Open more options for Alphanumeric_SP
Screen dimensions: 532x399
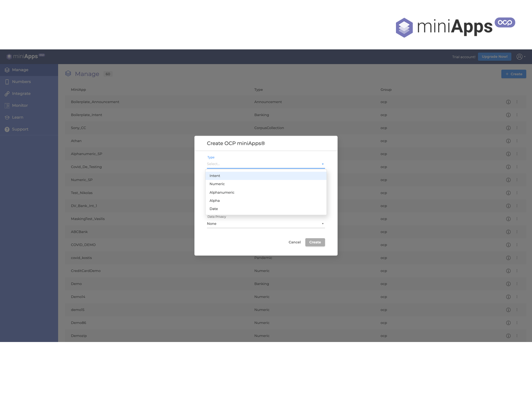click(x=517, y=154)
